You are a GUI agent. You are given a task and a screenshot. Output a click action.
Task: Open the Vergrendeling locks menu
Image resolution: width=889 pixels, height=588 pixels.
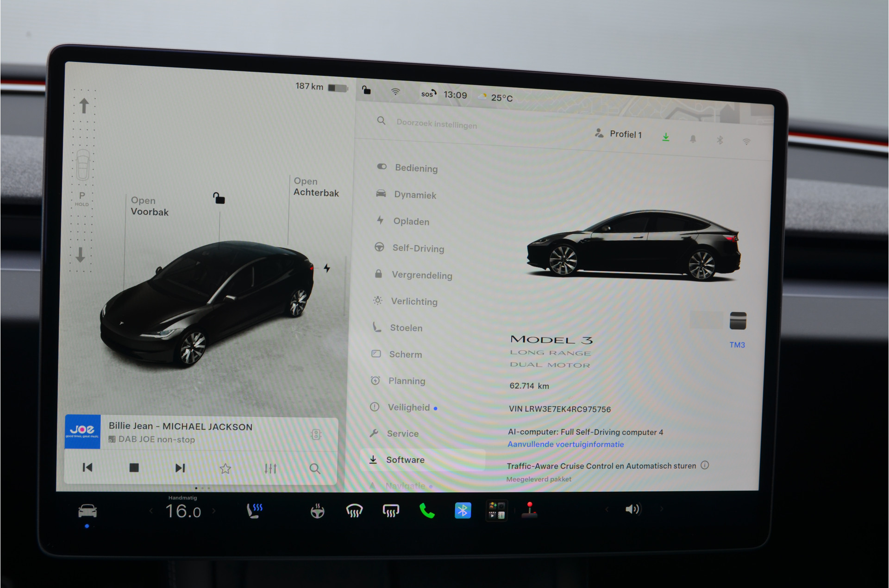(413, 275)
